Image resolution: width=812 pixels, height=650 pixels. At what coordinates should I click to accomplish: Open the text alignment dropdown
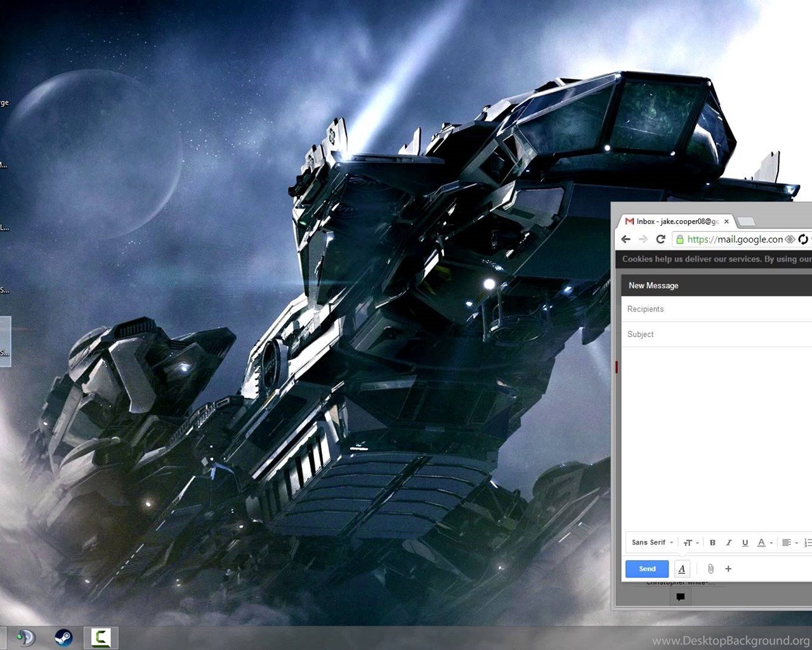coord(790,543)
